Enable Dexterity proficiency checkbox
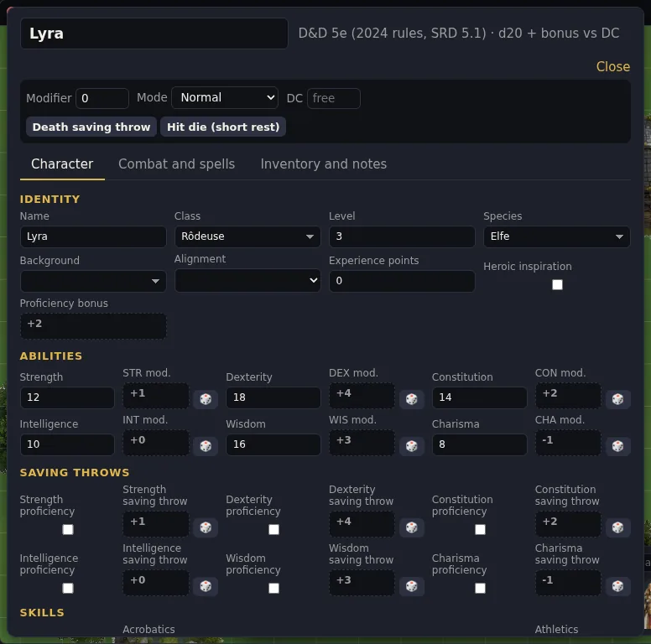The width and height of the screenshot is (651, 644). pos(273,529)
